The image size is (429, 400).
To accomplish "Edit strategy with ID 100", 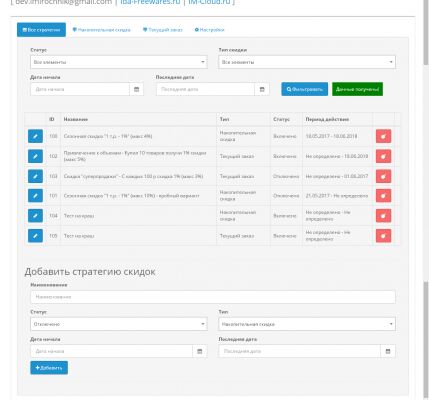I will pyautogui.click(x=35, y=136).
